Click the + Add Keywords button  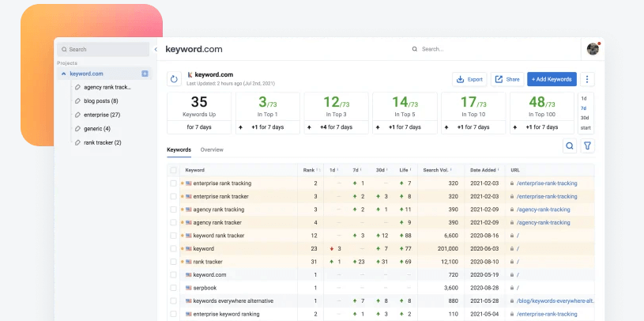pos(552,79)
